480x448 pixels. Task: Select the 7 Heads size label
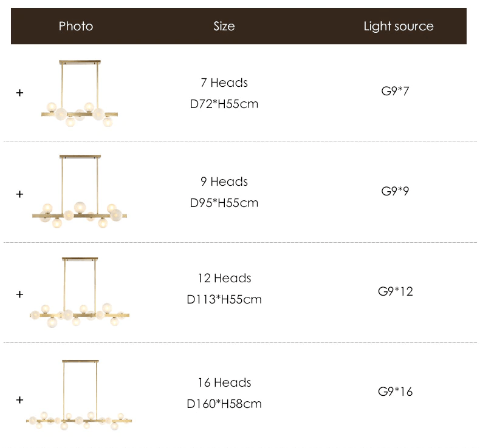pyautogui.click(x=224, y=83)
